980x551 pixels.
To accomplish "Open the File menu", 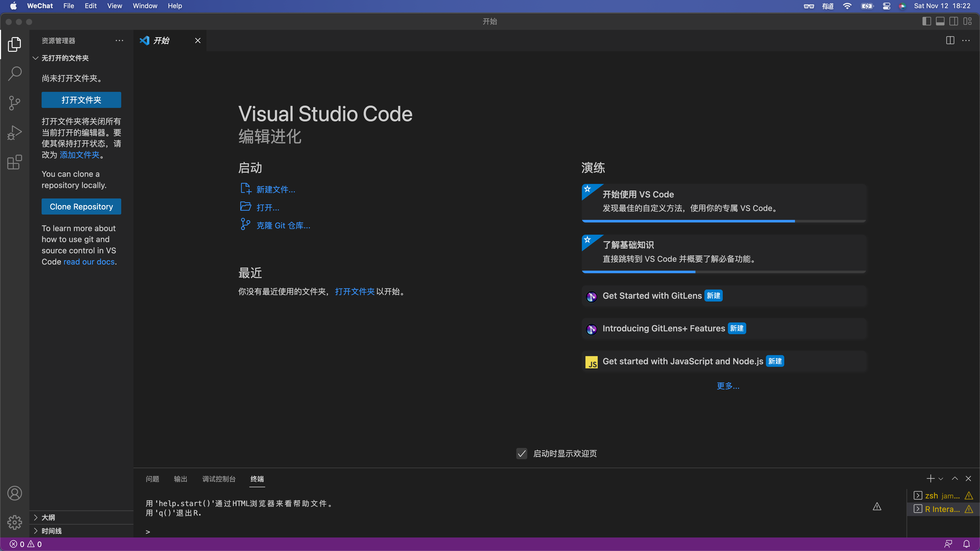I will tap(68, 6).
